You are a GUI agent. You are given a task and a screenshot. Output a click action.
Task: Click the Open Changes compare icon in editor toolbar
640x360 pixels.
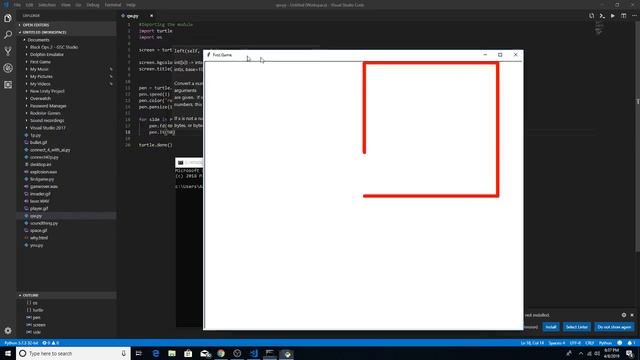click(591, 16)
